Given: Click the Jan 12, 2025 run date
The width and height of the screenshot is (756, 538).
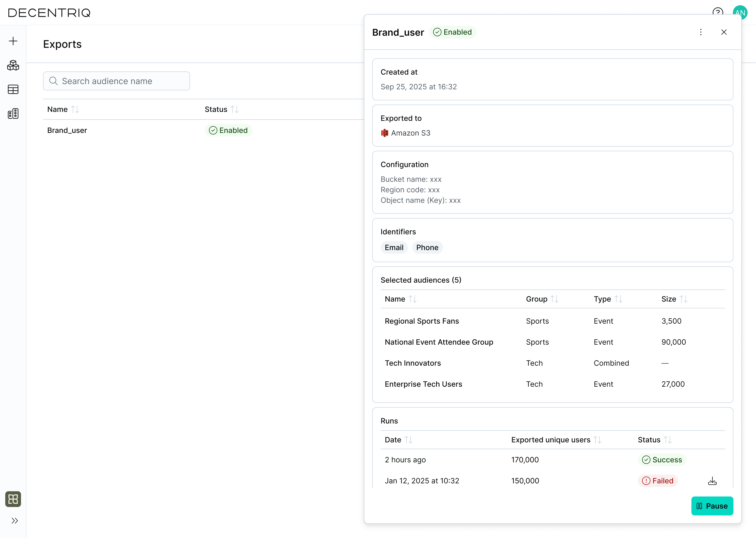Looking at the screenshot, I should (422, 481).
